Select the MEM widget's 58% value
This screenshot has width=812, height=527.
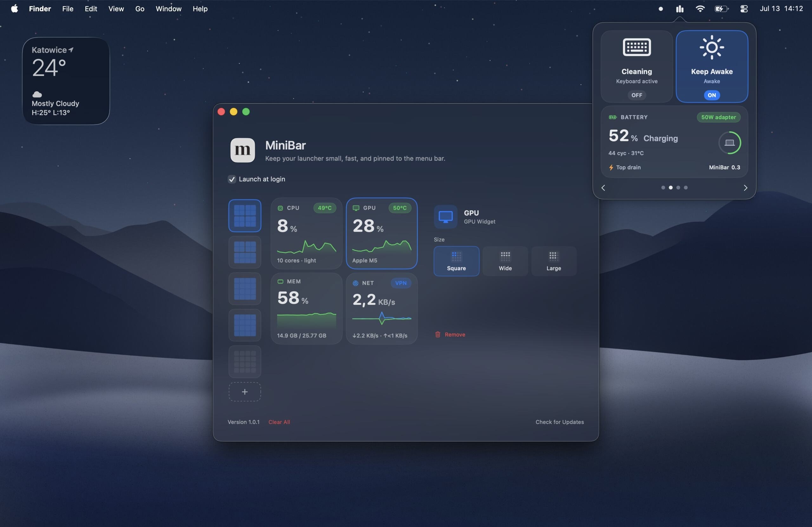(x=293, y=298)
